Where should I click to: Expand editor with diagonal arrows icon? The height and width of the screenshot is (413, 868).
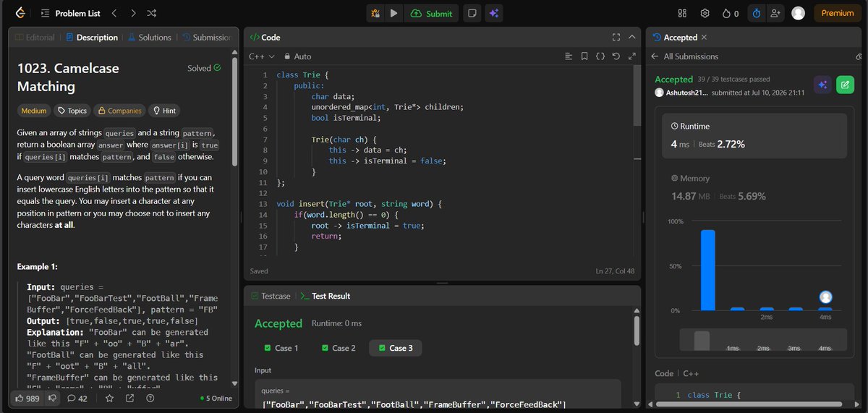click(632, 56)
